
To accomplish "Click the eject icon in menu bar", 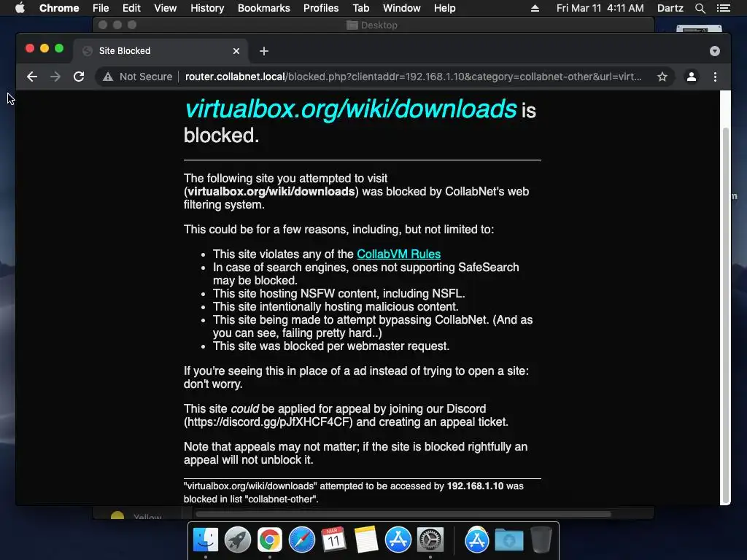I will tap(535, 8).
